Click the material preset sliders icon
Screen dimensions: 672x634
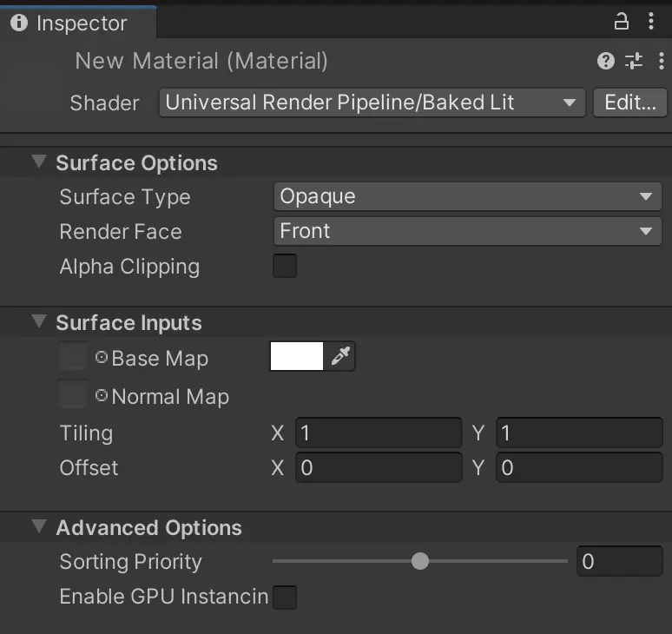[634, 61]
